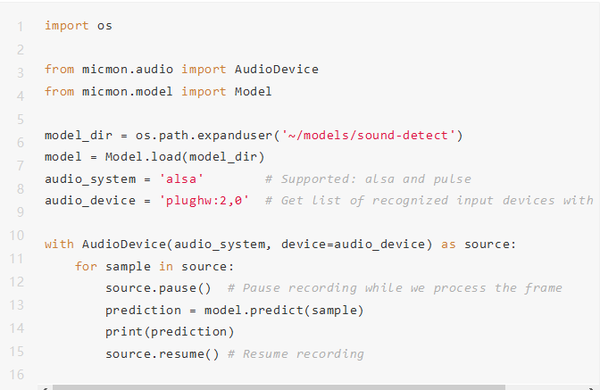The image size is (600, 390).
Task: Click the 'plughw:2,0' string value
Action: click(x=204, y=201)
